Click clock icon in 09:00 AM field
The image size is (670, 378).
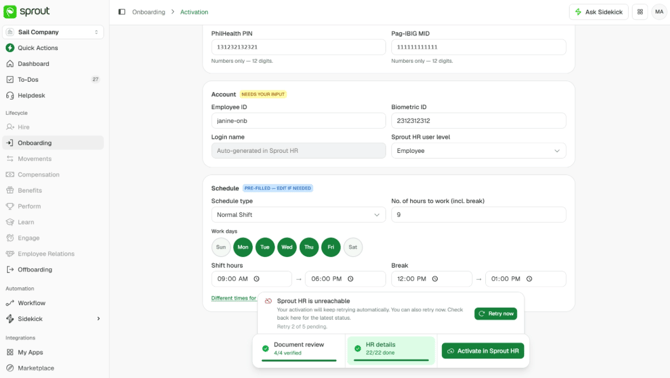(256, 279)
